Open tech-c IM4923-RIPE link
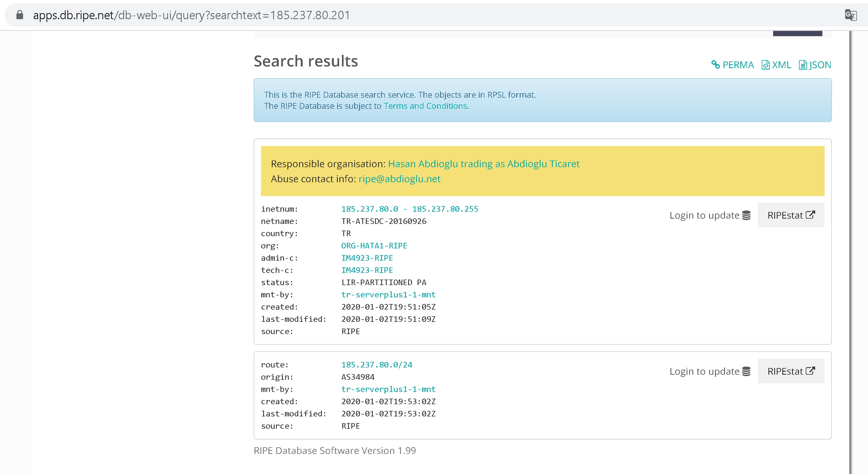Image resolution: width=868 pixels, height=474 pixels. [367, 270]
